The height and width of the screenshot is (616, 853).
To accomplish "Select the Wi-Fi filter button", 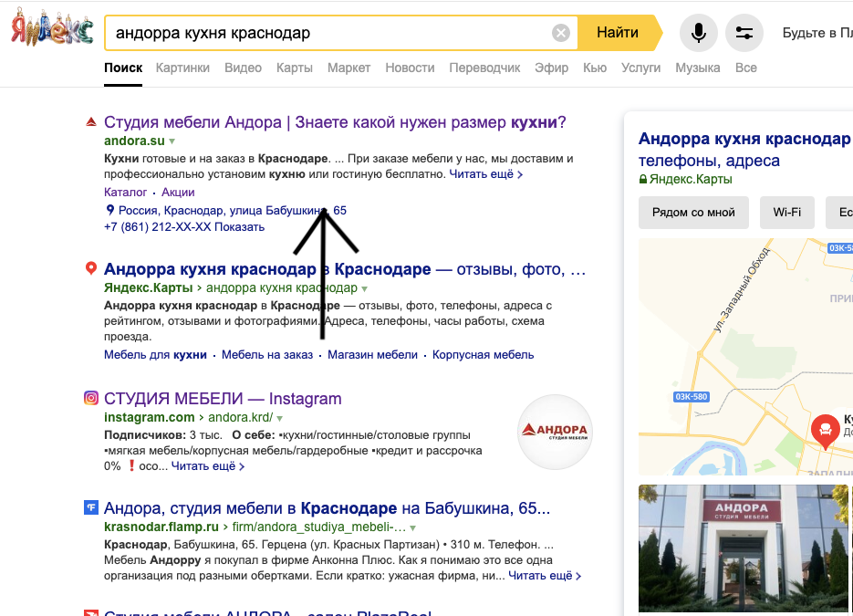I will coord(785,212).
